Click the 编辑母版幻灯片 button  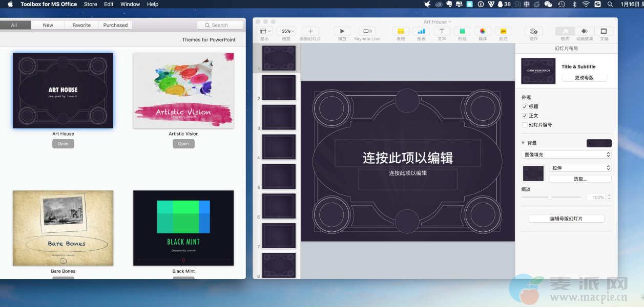pos(566,218)
